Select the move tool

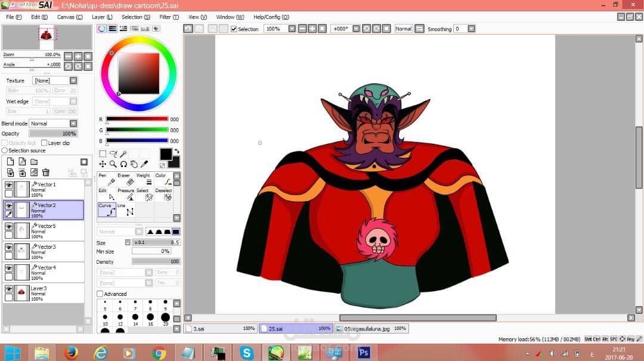(x=103, y=164)
